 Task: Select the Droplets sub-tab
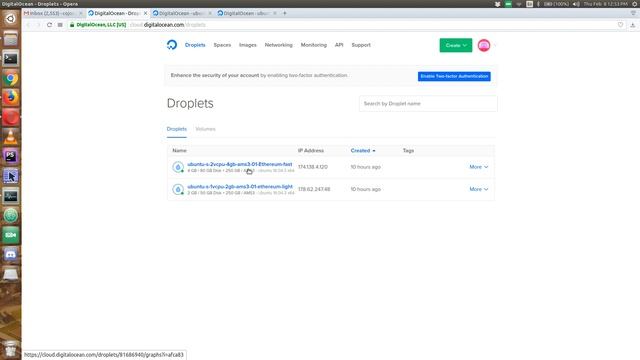click(x=176, y=129)
